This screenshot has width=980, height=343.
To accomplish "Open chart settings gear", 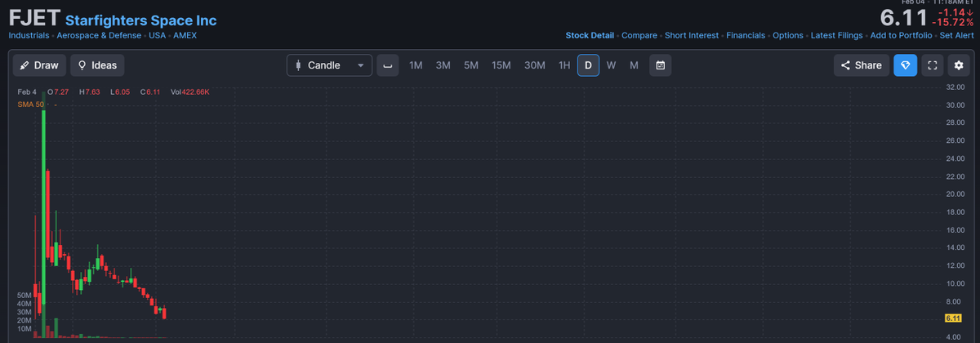I will pos(960,65).
